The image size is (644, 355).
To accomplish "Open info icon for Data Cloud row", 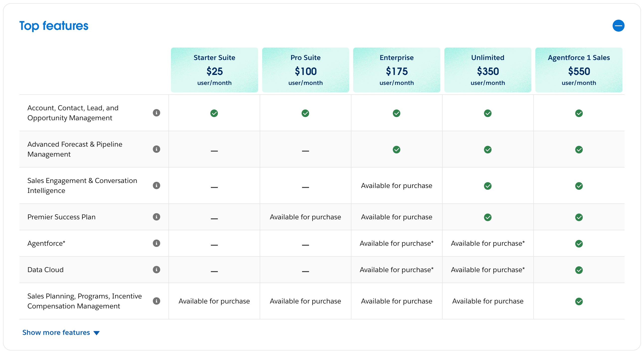I will (x=157, y=270).
